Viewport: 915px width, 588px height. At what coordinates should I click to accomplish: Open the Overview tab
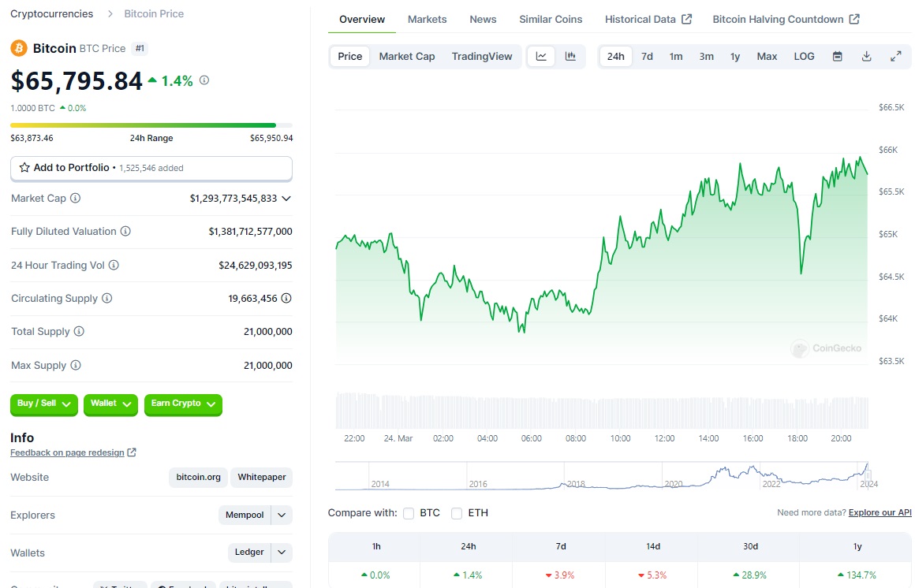point(362,19)
